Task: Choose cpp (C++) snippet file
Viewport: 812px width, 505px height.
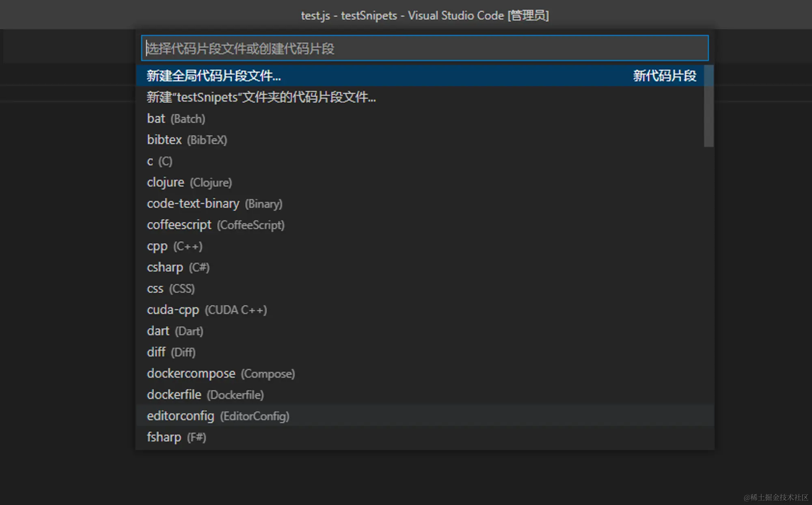Action: (x=425, y=246)
